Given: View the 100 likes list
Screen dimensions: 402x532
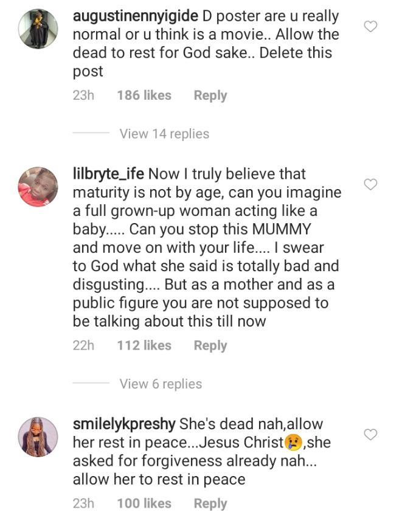Looking at the screenshot, I should coord(144,503).
